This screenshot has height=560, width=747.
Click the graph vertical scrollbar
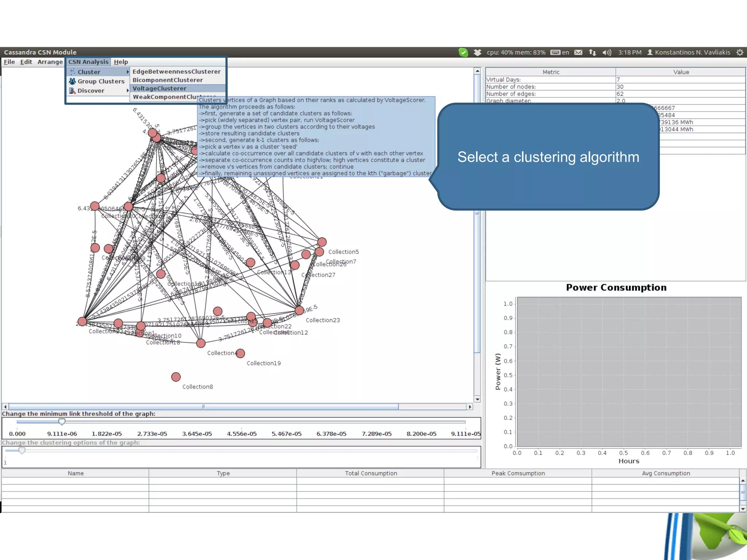[x=477, y=213]
